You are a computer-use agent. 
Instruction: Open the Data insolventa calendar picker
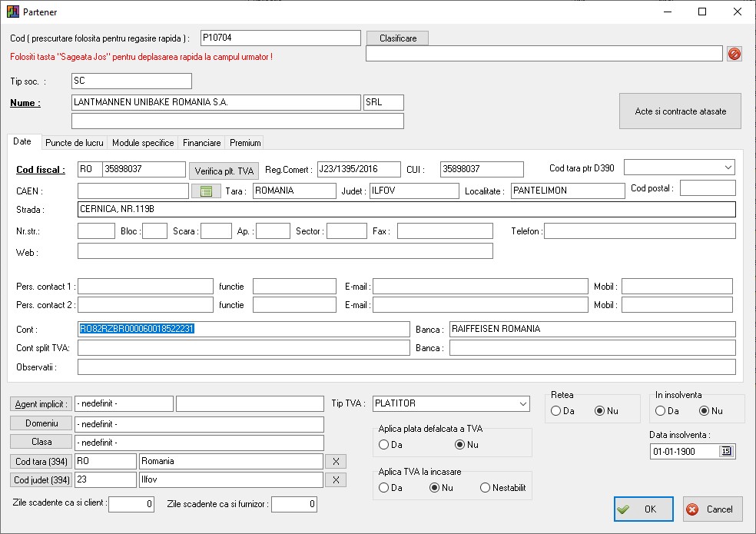(725, 452)
